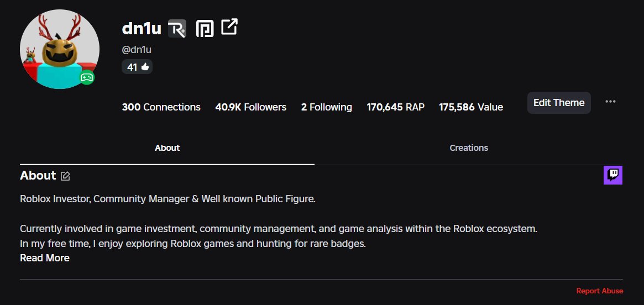Click the 41 thumbs-up badge
This screenshot has height=305, width=644.
pos(137,67)
